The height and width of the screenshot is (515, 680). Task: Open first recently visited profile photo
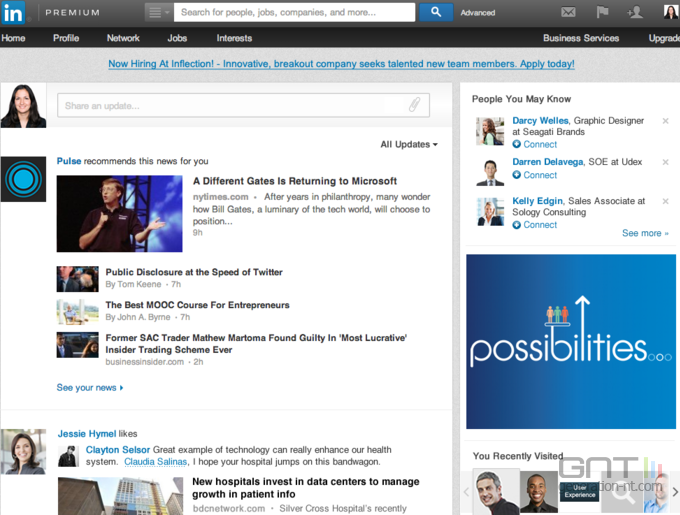(x=496, y=492)
